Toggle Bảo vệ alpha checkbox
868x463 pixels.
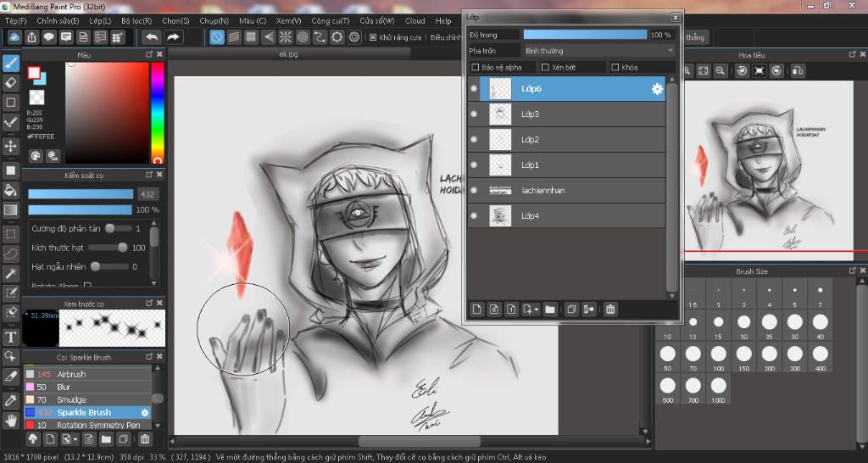475,67
